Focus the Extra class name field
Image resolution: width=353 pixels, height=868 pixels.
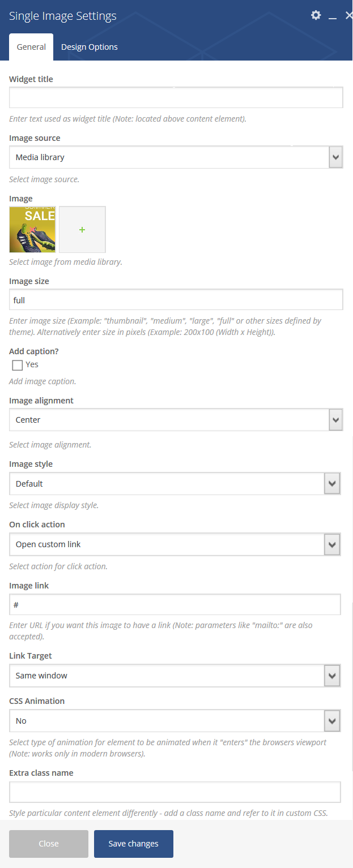tap(175, 792)
